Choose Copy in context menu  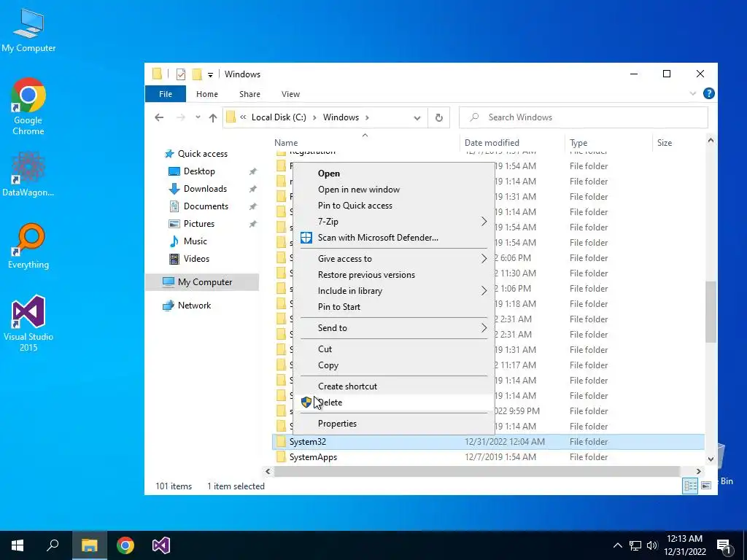coord(394,365)
